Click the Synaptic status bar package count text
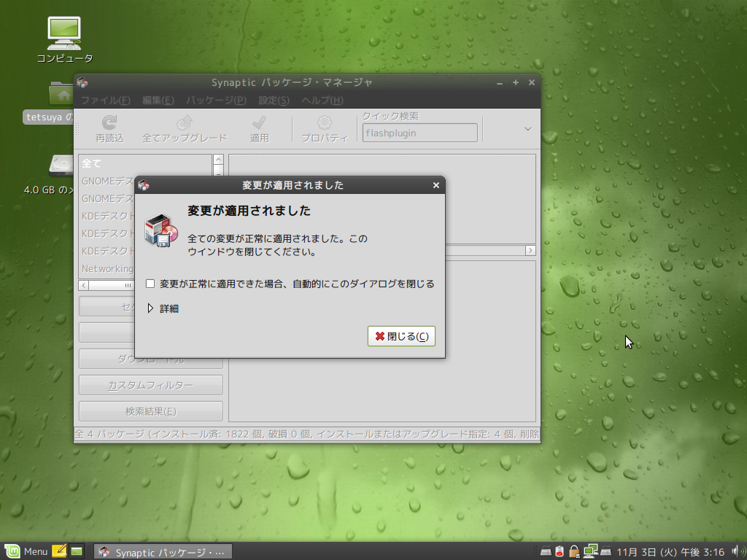The height and width of the screenshot is (560, 747). pos(307,435)
